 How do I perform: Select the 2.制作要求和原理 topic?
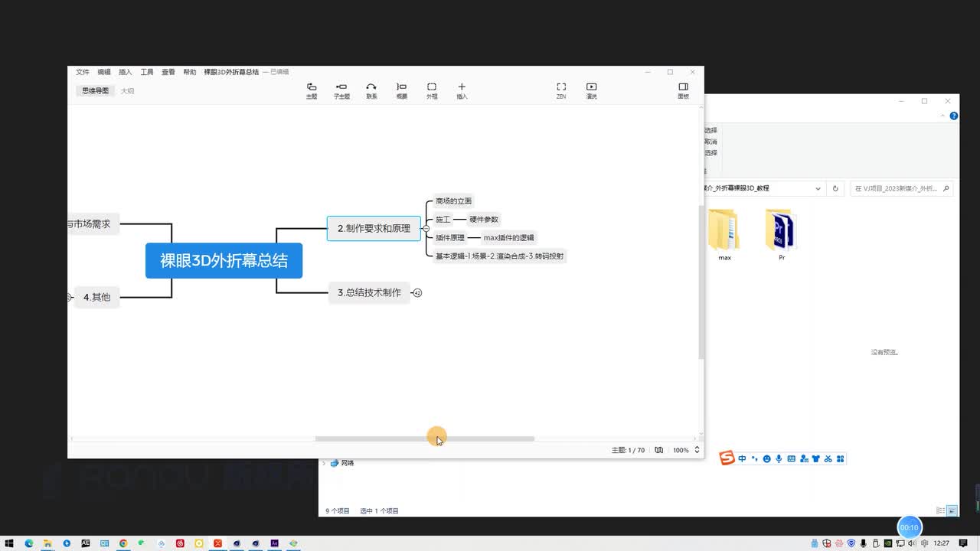click(374, 228)
